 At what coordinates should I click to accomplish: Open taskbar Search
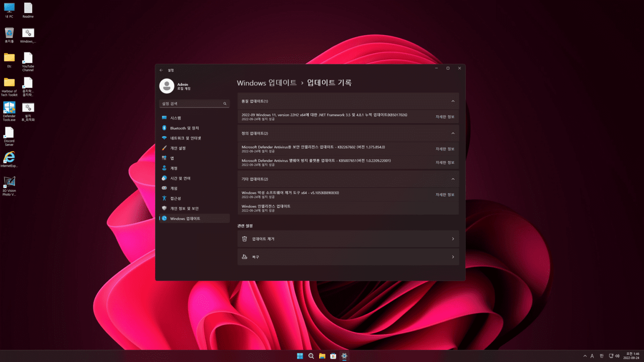pyautogui.click(x=311, y=356)
